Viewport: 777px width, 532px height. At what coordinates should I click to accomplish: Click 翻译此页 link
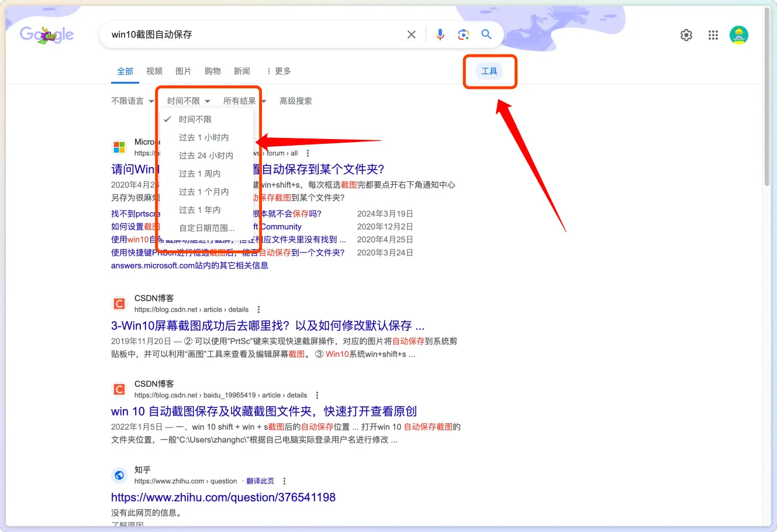coord(260,481)
